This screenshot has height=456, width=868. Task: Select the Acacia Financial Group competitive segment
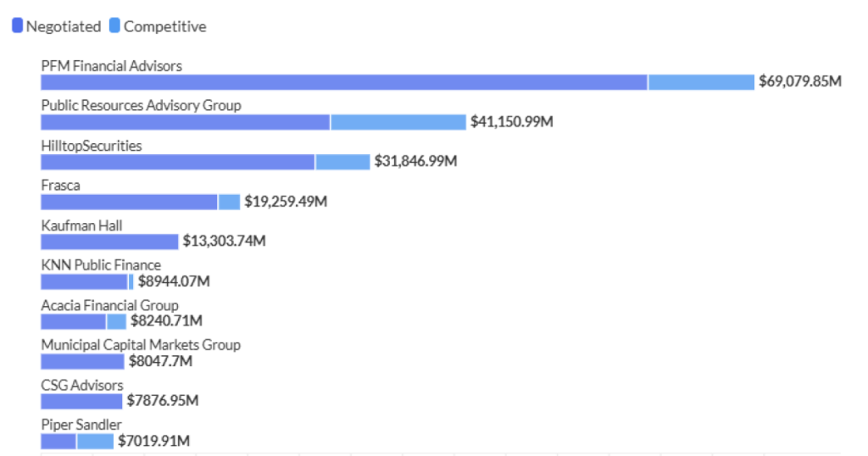coord(116,321)
